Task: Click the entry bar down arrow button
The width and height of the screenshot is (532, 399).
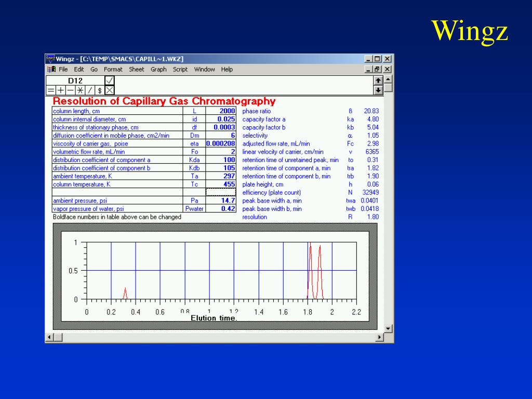Action: 378,90
